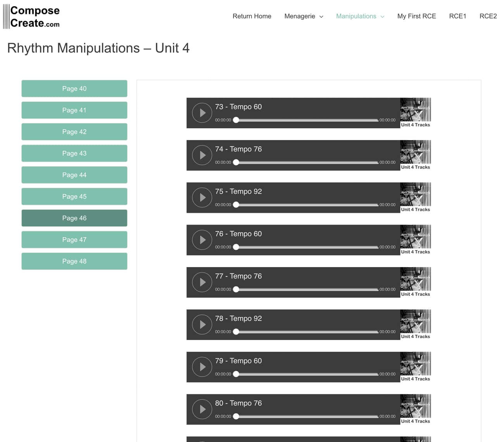Open the Manipulations dropdown menu

360,16
